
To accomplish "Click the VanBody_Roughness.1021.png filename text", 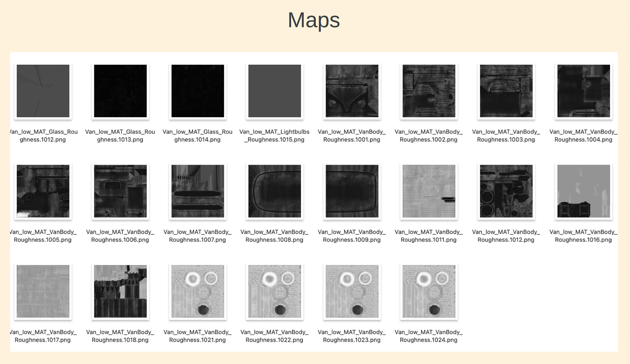I will click(x=198, y=336).
